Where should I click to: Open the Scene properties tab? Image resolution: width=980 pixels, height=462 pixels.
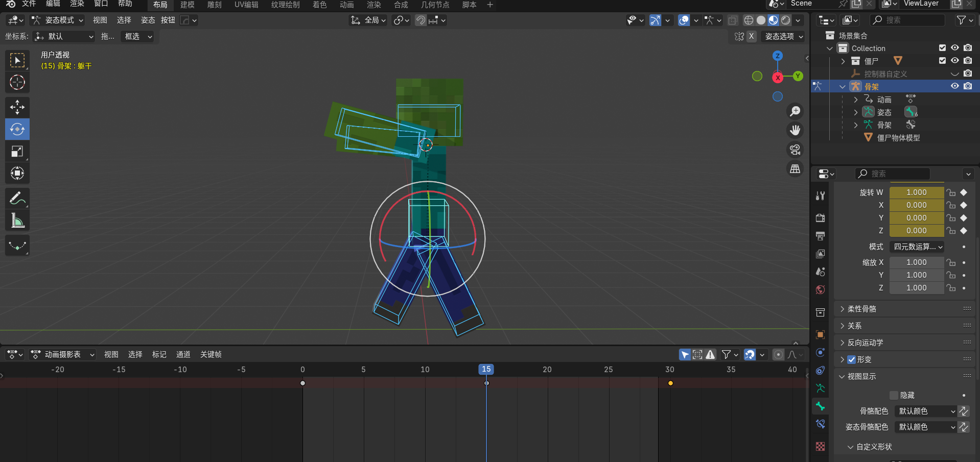coord(821,272)
